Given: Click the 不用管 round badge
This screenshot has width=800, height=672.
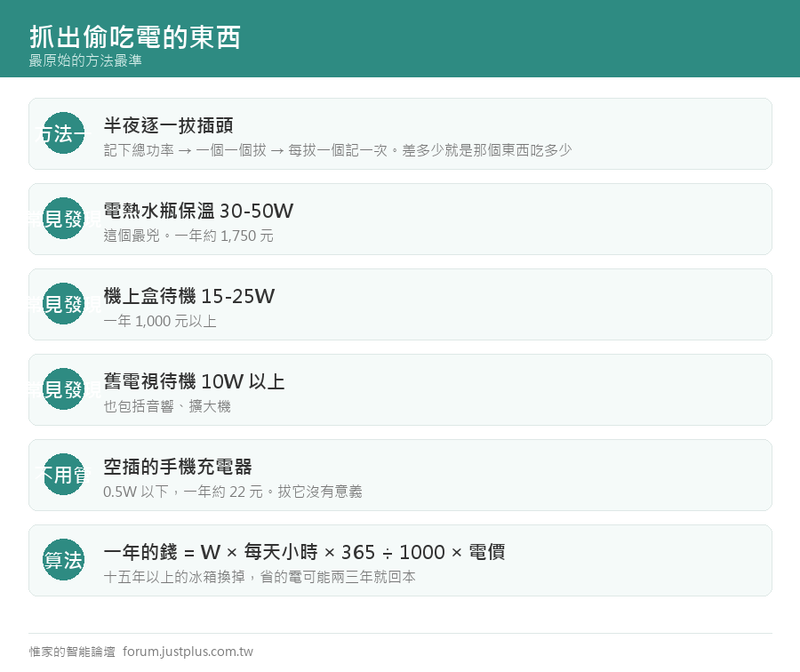Looking at the screenshot, I should point(63,475).
